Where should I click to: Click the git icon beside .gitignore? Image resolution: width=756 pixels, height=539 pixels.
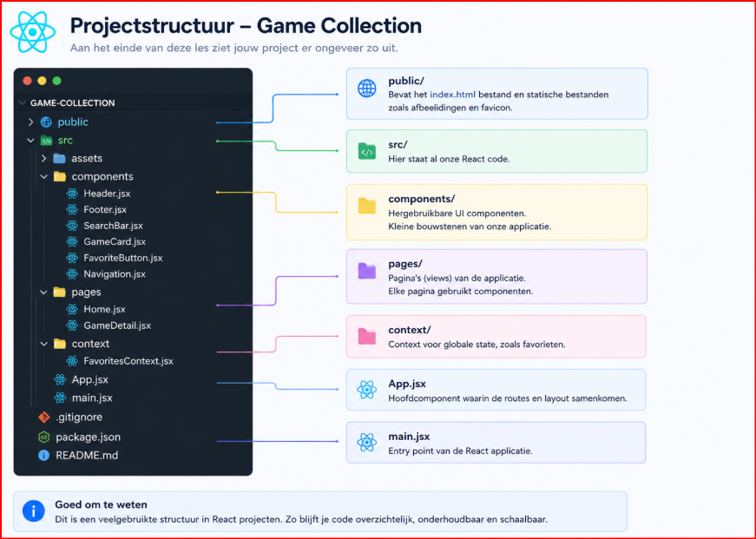coord(44,417)
